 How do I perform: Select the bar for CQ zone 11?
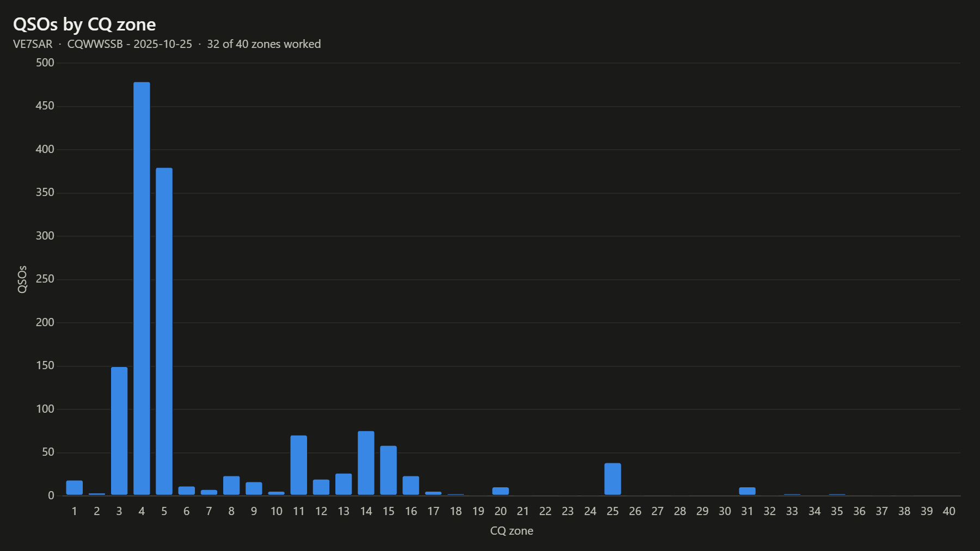[299, 465]
